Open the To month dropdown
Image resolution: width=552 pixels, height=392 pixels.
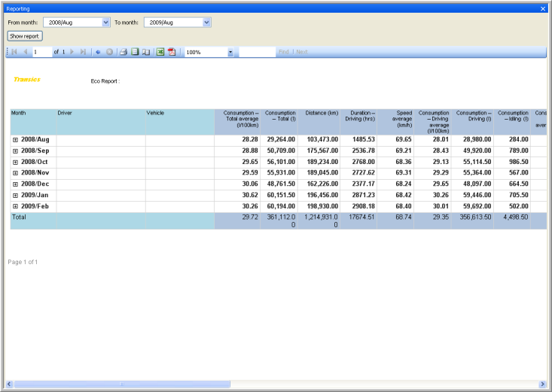206,23
